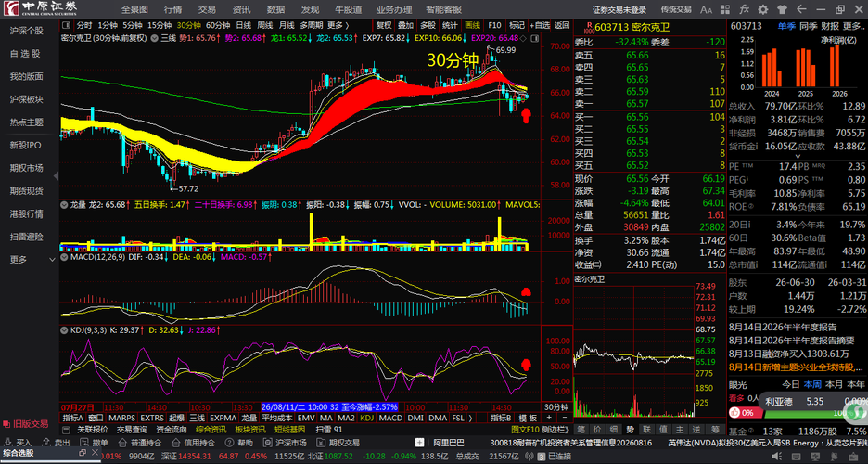Restore the 综合选股 floating panel
Image resolution: width=868 pixels, height=464 pixels.
pos(83,452)
